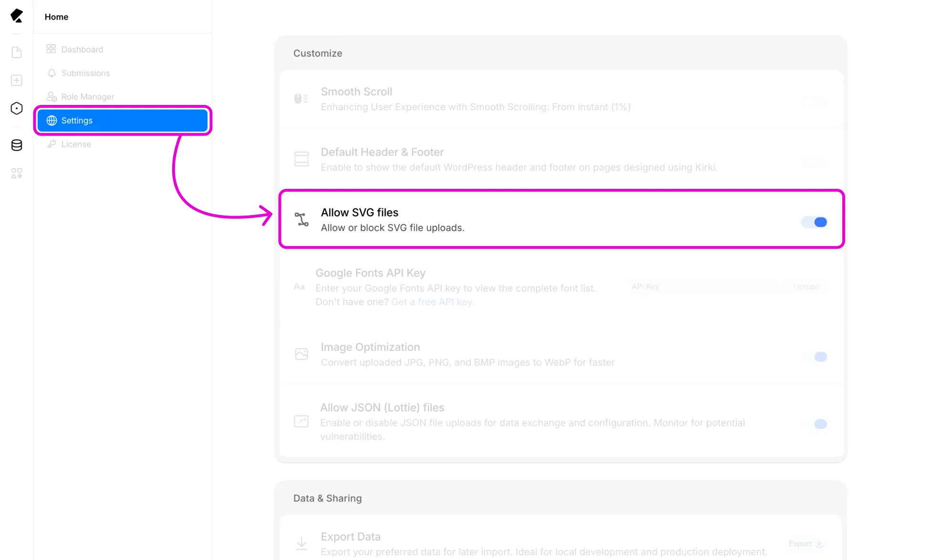931x560 pixels.
Task: Click the add-new plus icon in left rail
Action: pos(17,80)
